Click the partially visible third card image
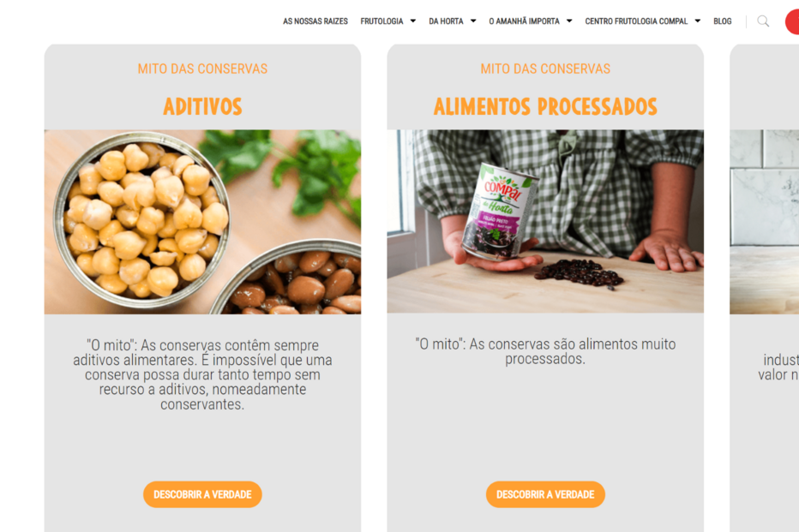Screen dimensions: 799x532 pyautogui.click(x=765, y=222)
